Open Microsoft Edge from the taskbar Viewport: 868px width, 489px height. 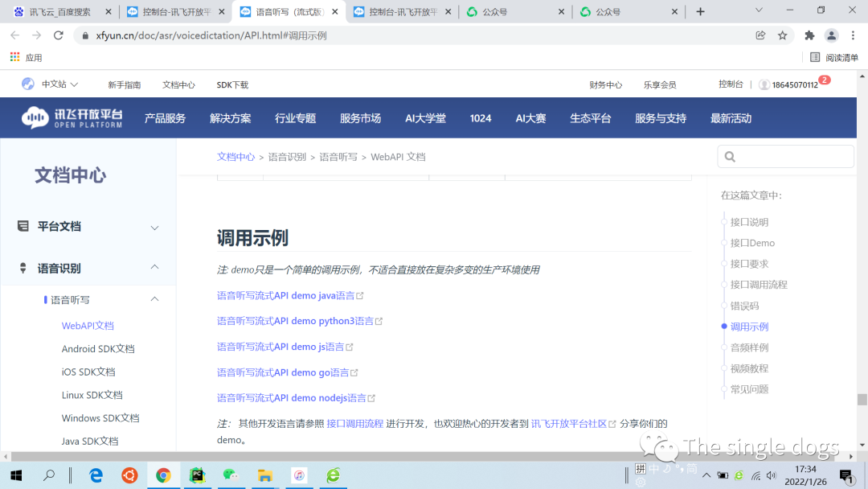pyautogui.click(x=96, y=475)
